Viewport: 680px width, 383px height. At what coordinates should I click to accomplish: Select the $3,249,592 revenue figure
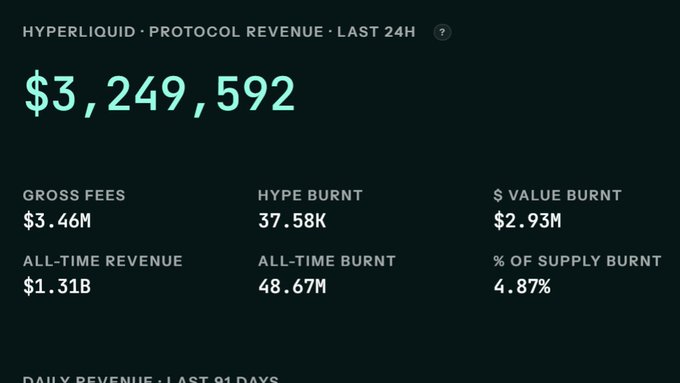click(160, 93)
